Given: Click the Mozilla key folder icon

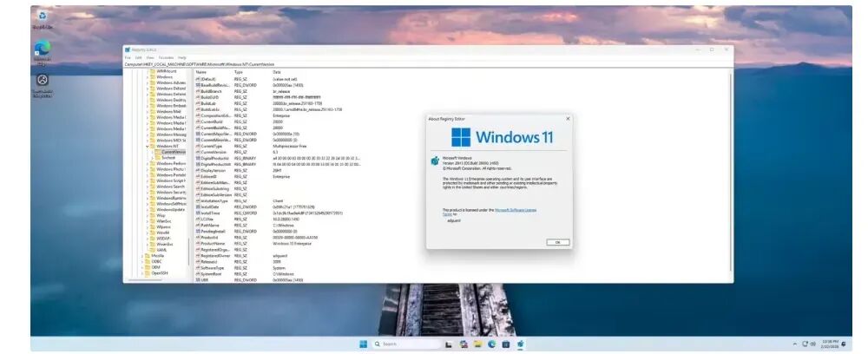Looking at the screenshot, I should coord(148,256).
